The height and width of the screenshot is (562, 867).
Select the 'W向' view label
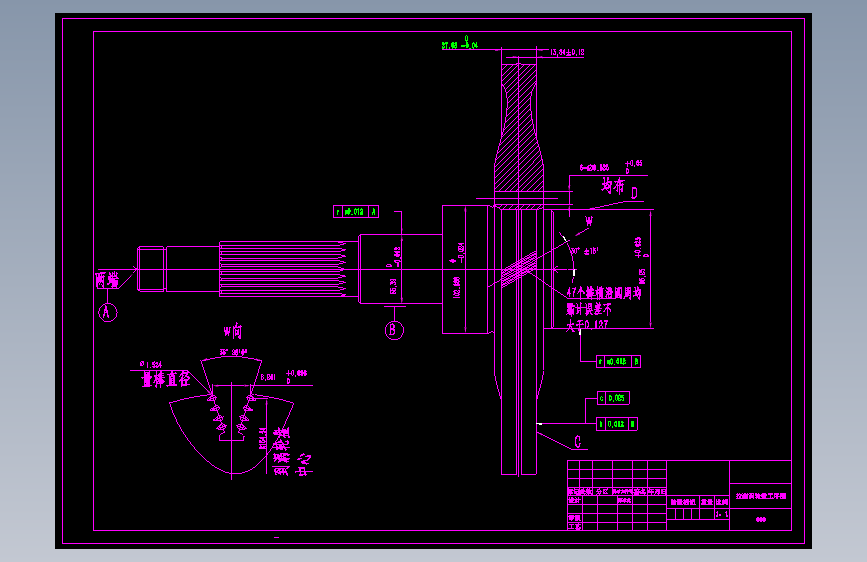[233, 331]
